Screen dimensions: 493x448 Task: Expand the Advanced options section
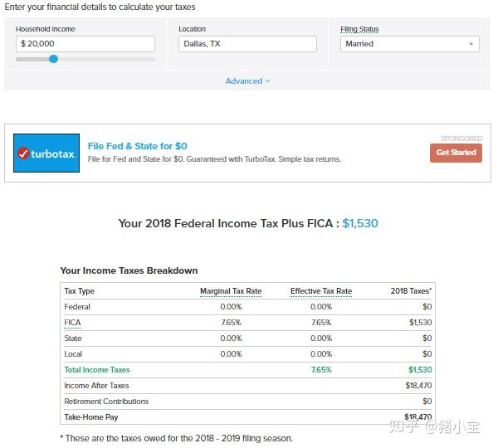tap(247, 81)
